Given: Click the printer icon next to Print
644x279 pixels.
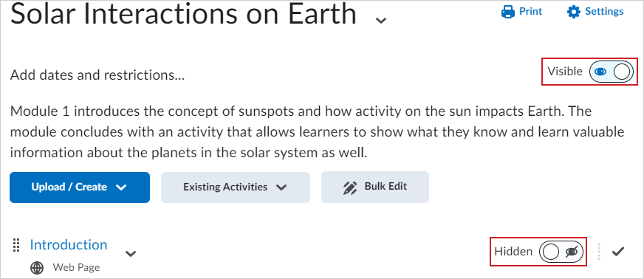Looking at the screenshot, I should (508, 12).
